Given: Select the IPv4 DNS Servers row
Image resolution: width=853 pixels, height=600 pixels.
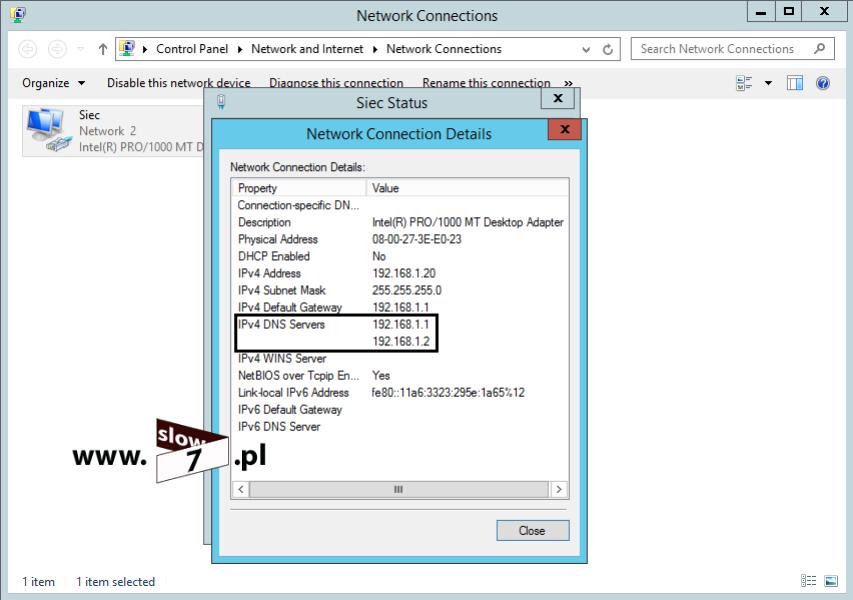Looking at the screenshot, I should point(400,324).
